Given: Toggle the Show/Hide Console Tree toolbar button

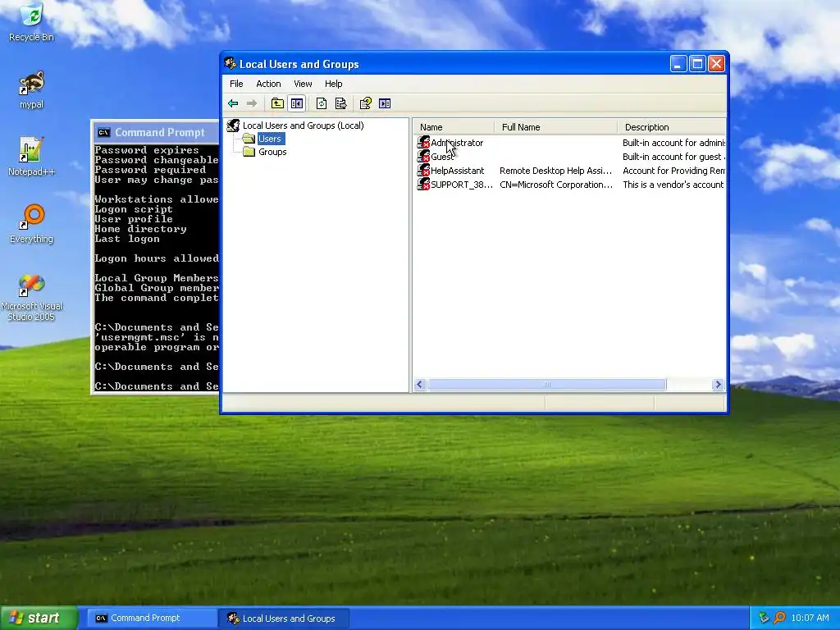Looking at the screenshot, I should (x=297, y=103).
